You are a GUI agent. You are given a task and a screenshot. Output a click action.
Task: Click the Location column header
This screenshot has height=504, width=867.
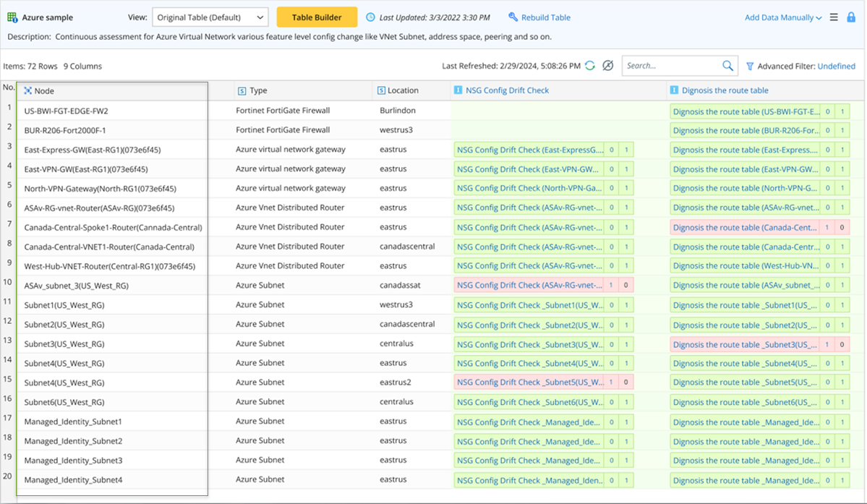(403, 90)
